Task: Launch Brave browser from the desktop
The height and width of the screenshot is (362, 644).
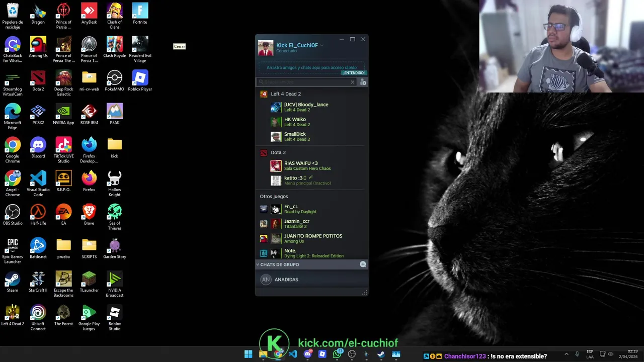Action: (x=89, y=215)
